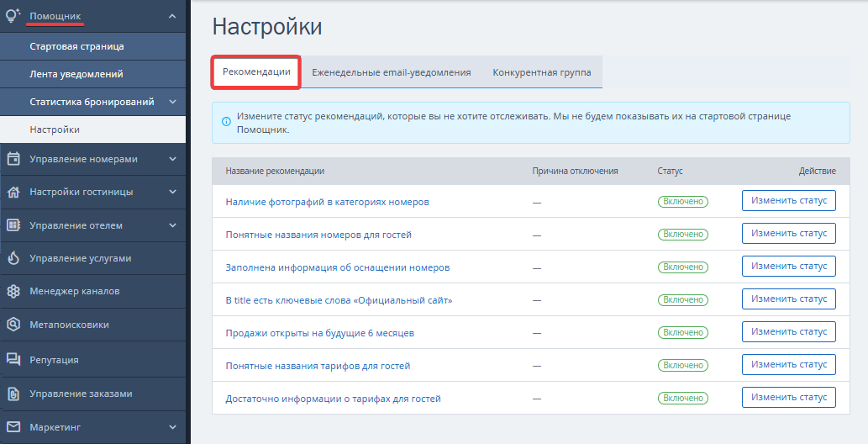Viewport: 868px width, 444px height.
Task: Click the grid icon for Управление отелем
Action: pyautogui.click(x=13, y=225)
